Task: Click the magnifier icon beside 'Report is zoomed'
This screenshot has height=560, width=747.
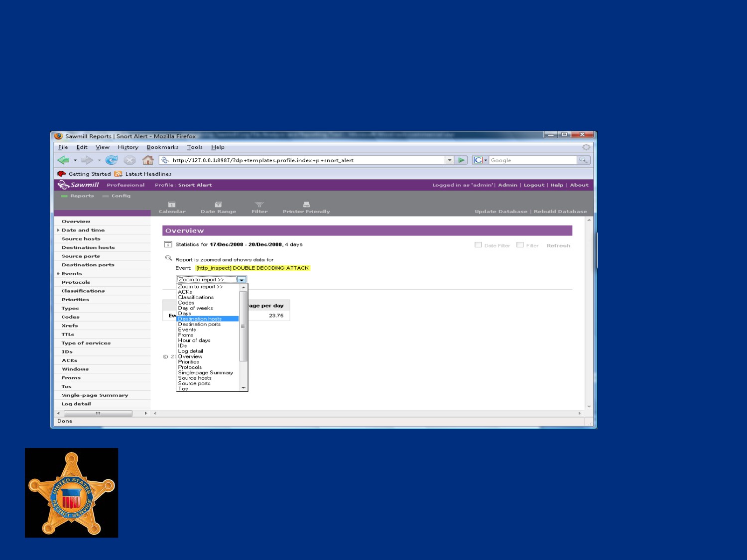Action: 168,258
